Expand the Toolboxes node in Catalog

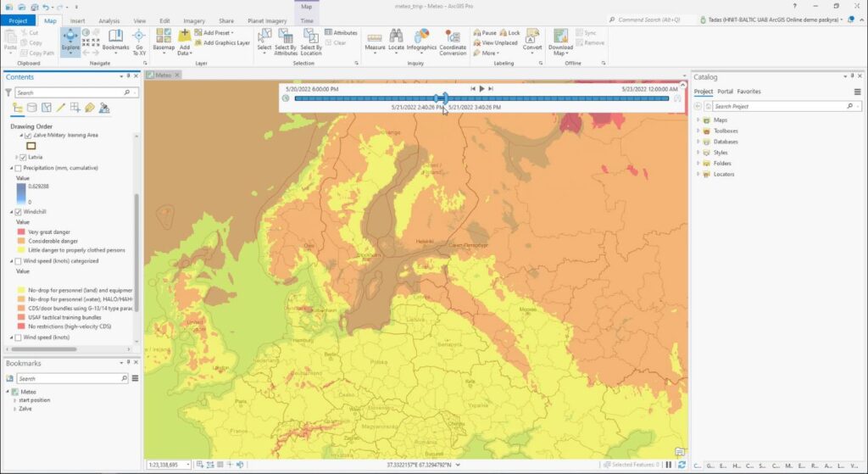click(698, 131)
